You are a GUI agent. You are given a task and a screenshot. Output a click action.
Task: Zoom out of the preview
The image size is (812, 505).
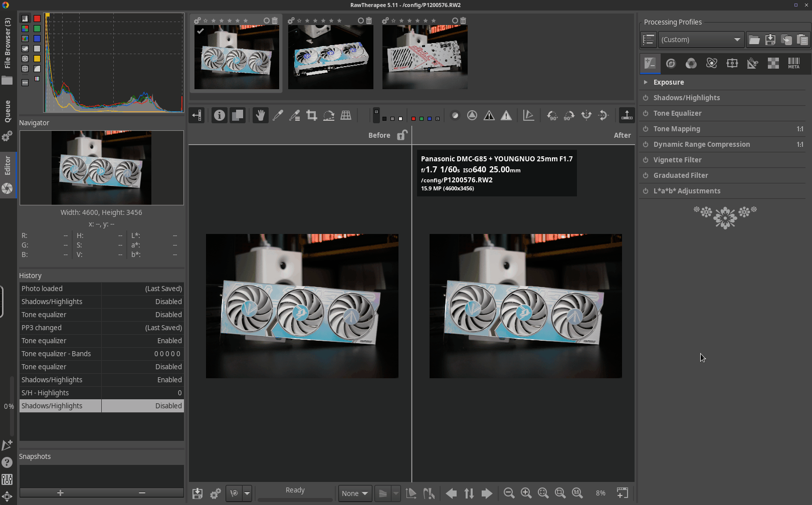pos(509,493)
